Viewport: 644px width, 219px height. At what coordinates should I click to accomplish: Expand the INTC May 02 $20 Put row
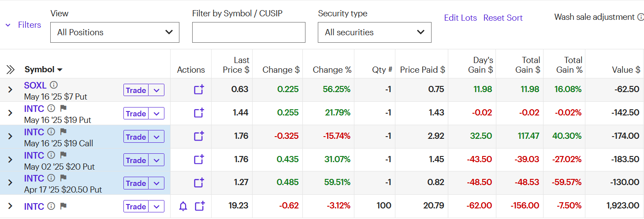[10, 160]
